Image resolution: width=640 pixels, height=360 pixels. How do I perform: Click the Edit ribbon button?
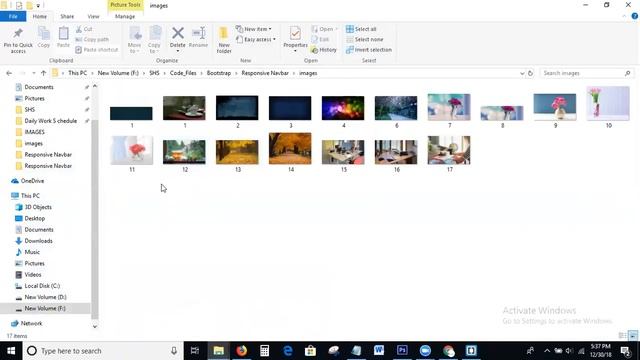point(320,40)
